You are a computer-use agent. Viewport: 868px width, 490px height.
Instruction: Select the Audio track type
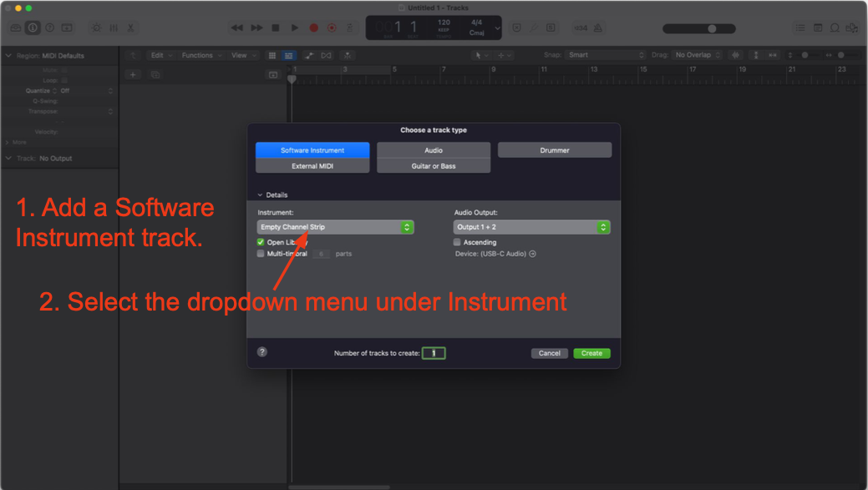tap(434, 150)
